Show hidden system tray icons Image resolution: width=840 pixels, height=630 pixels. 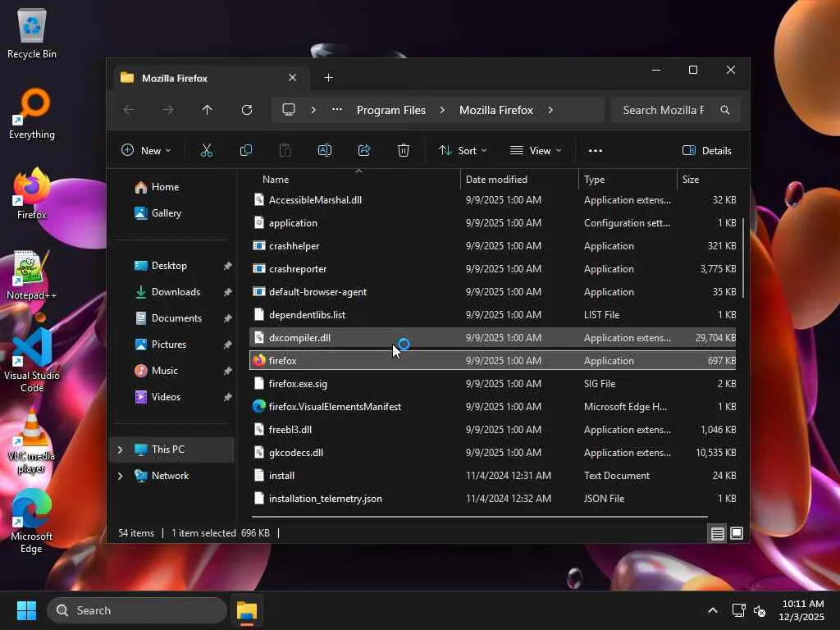coord(713,610)
